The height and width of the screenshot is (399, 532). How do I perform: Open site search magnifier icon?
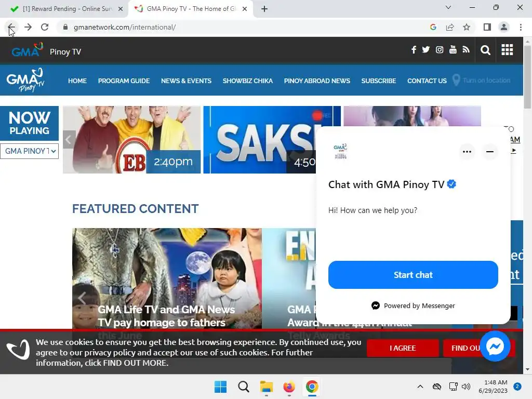[x=486, y=50]
